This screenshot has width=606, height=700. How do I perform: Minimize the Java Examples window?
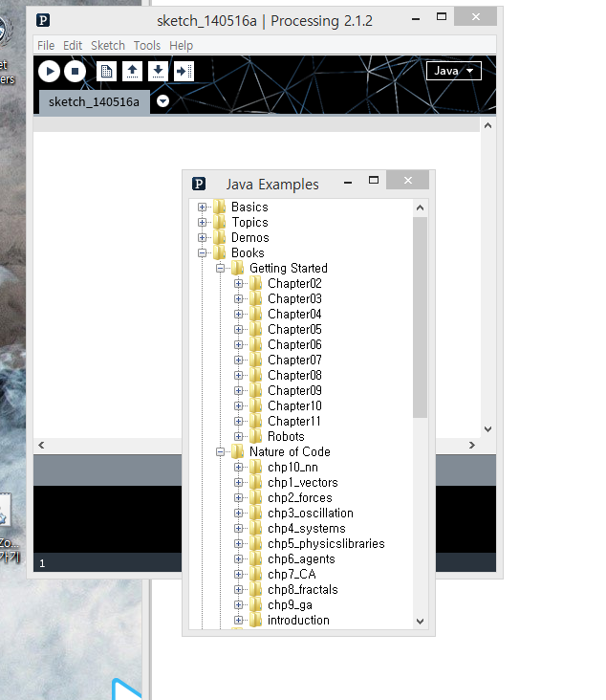point(348,182)
